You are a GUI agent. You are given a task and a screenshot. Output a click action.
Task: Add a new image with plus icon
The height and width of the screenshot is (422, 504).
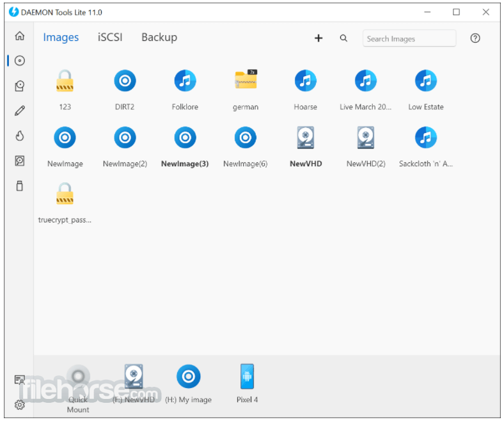pyautogui.click(x=319, y=38)
